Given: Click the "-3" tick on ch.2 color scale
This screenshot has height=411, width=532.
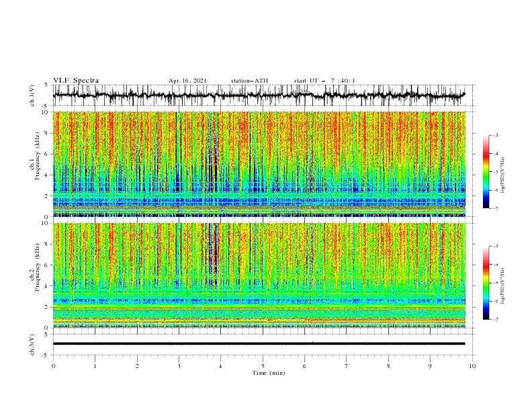Looking at the screenshot, I should 496,246.
